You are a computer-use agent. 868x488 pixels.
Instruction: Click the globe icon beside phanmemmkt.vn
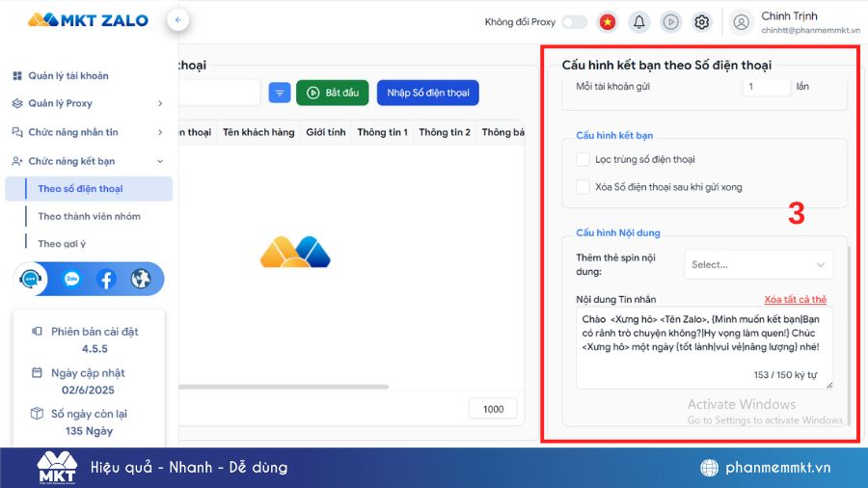(709, 468)
